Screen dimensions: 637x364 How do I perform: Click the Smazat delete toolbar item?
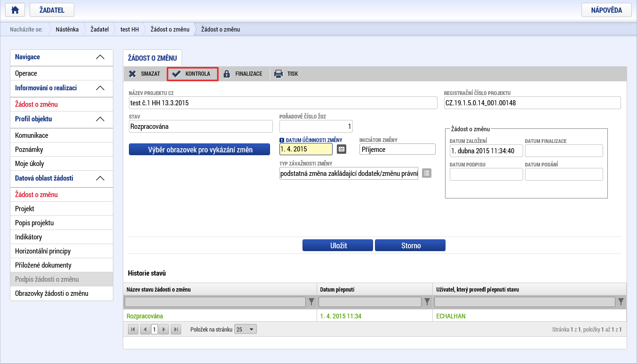click(144, 74)
